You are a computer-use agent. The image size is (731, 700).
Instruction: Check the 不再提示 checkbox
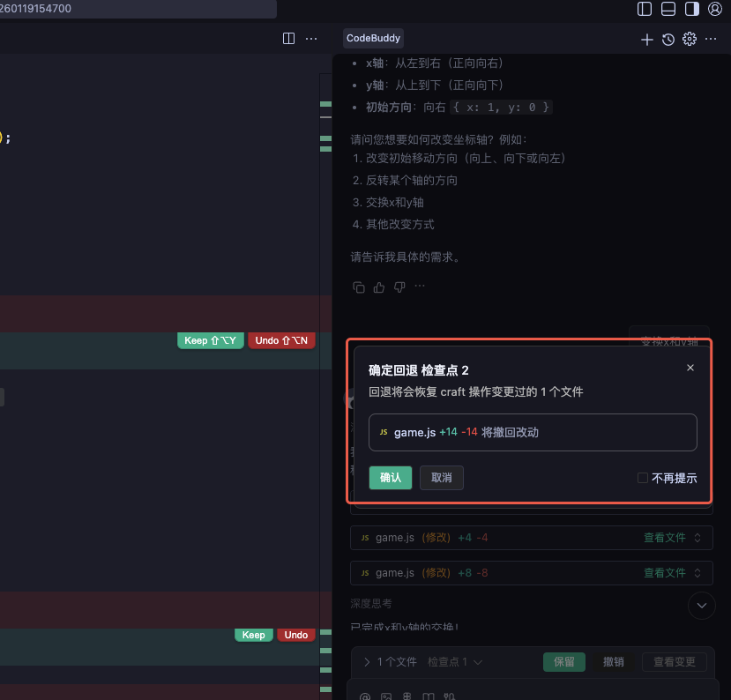click(x=643, y=478)
